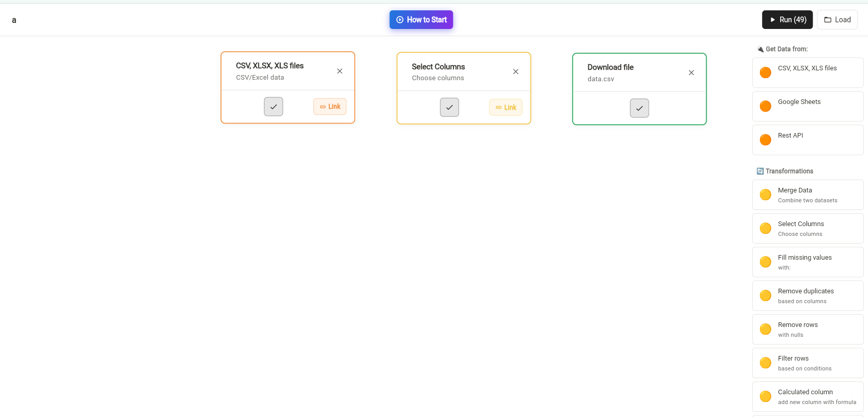Select yellow icon for Remove rows
Screen dimensions: 868x417
coord(766,329)
